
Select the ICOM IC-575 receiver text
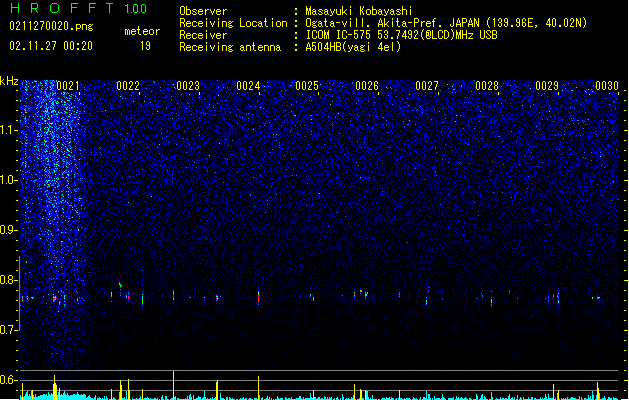tap(401, 35)
